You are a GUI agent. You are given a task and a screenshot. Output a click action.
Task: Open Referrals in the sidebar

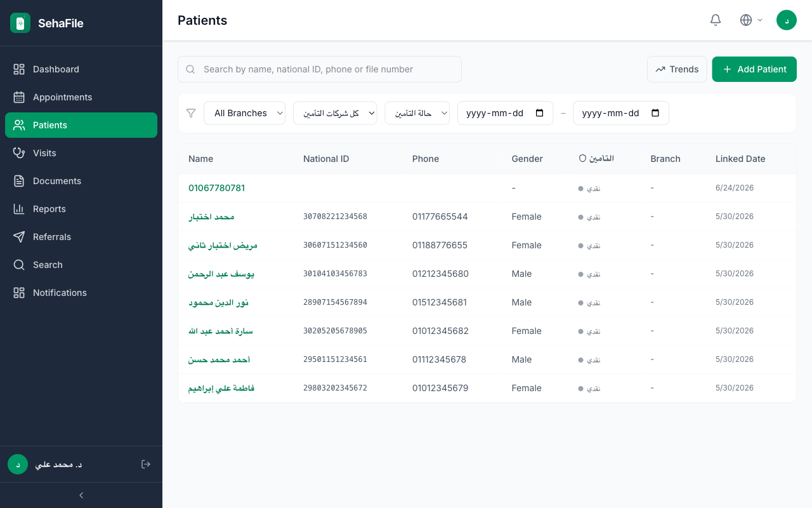81,237
